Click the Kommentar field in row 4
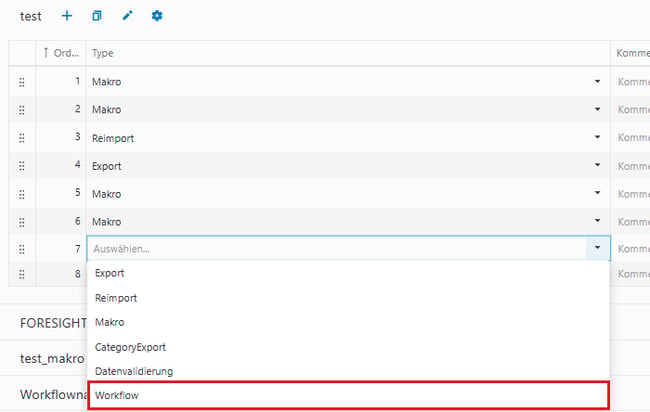The image size is (650, 412). click(x=633, y=166)
